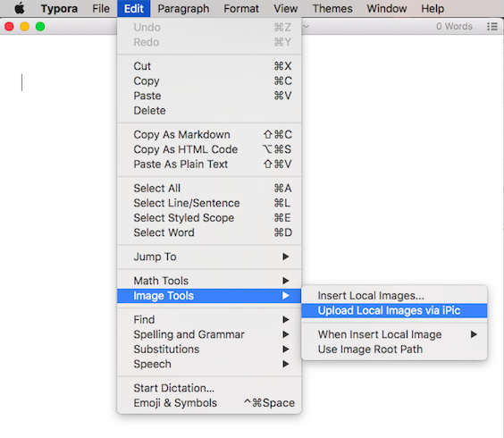
Task: Expand the Jump To submenu
Action: click(x=209, y=257)
